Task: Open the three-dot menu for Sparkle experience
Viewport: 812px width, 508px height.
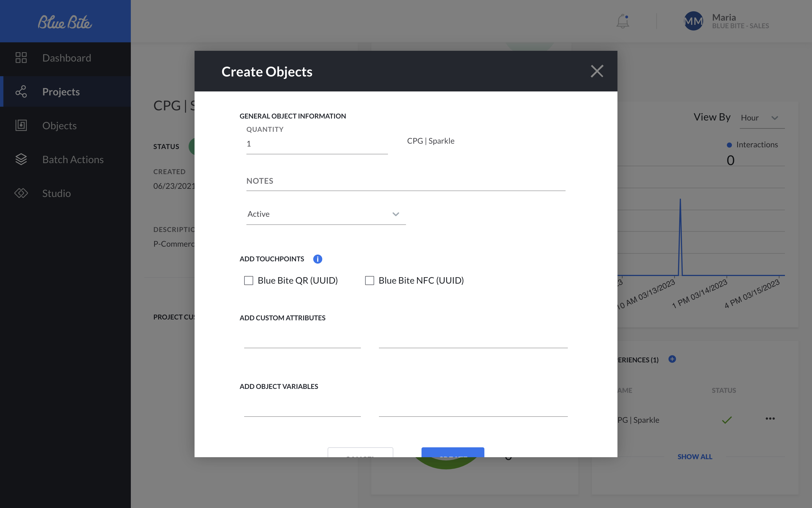Action: [770, 419]
